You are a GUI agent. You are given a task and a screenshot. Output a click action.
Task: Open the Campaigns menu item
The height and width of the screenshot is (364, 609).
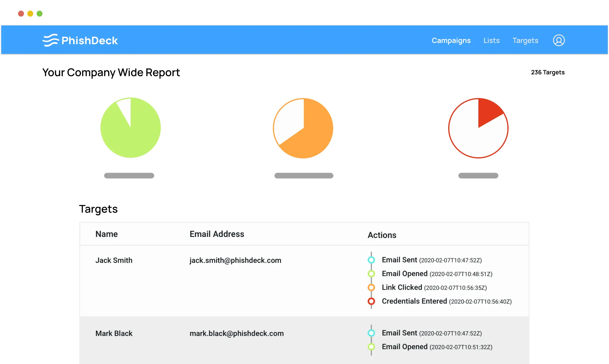pos(451,40)
